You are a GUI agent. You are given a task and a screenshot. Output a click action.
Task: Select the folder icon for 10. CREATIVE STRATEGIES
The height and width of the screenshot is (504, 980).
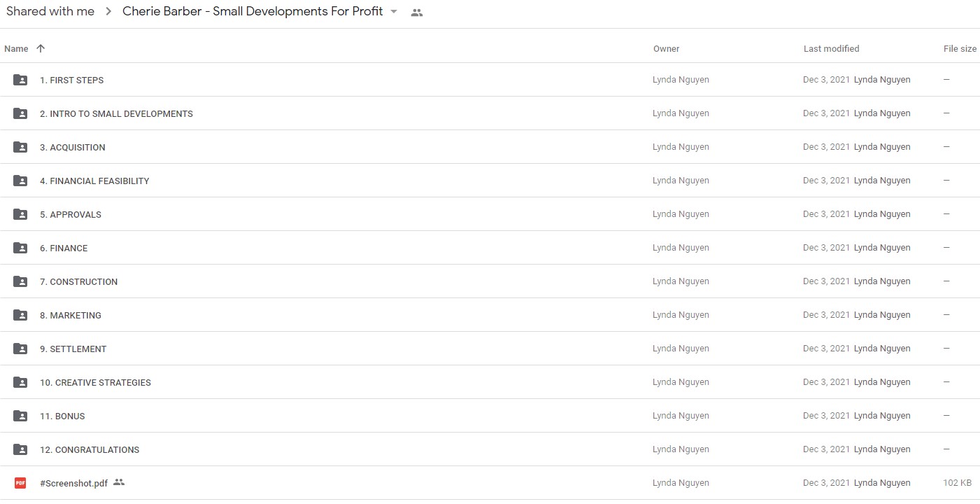[x=20, y=382]
